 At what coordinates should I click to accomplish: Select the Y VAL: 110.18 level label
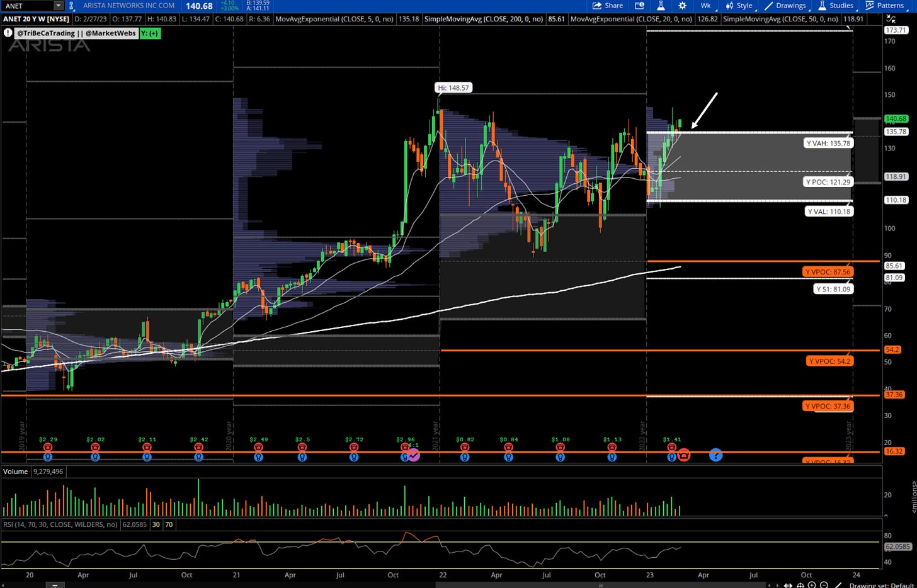click(x=828, y=212)
